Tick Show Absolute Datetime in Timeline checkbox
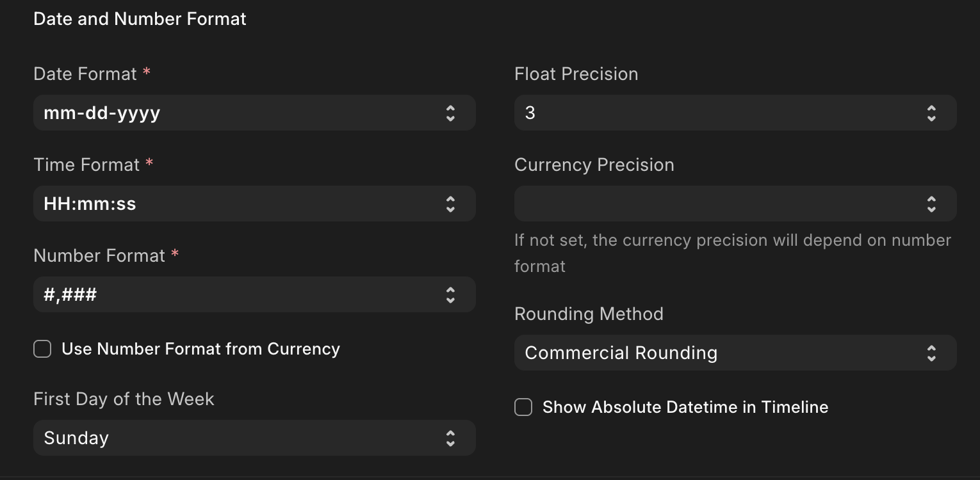Viewport: 980px width, 480px height. pyautogui.click(x=523, y=408)
